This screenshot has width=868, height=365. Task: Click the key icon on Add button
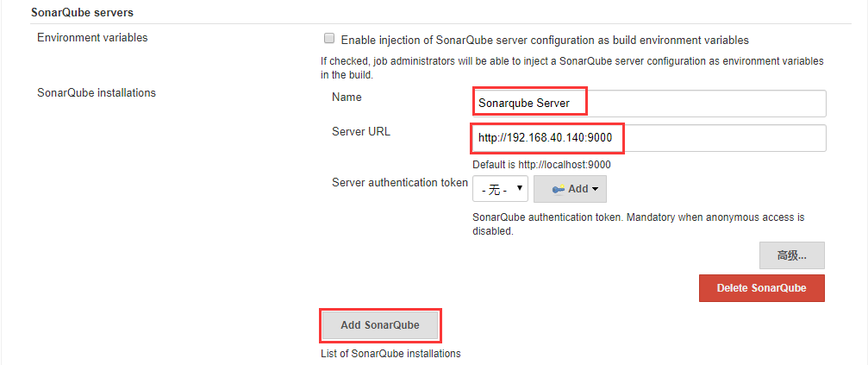[x=557, y=189]
